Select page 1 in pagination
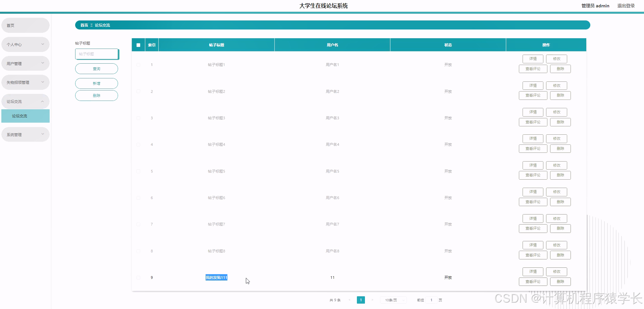The height and width of the screenshot is (309, 644). click(361, 300)
